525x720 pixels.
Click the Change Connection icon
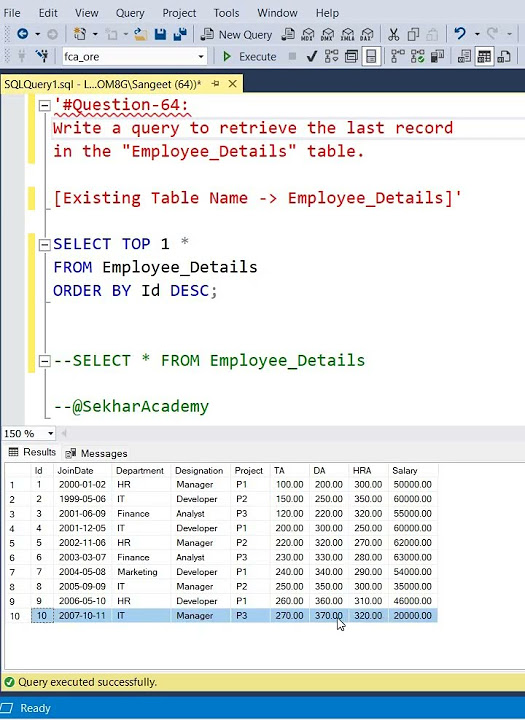[42, 56]
